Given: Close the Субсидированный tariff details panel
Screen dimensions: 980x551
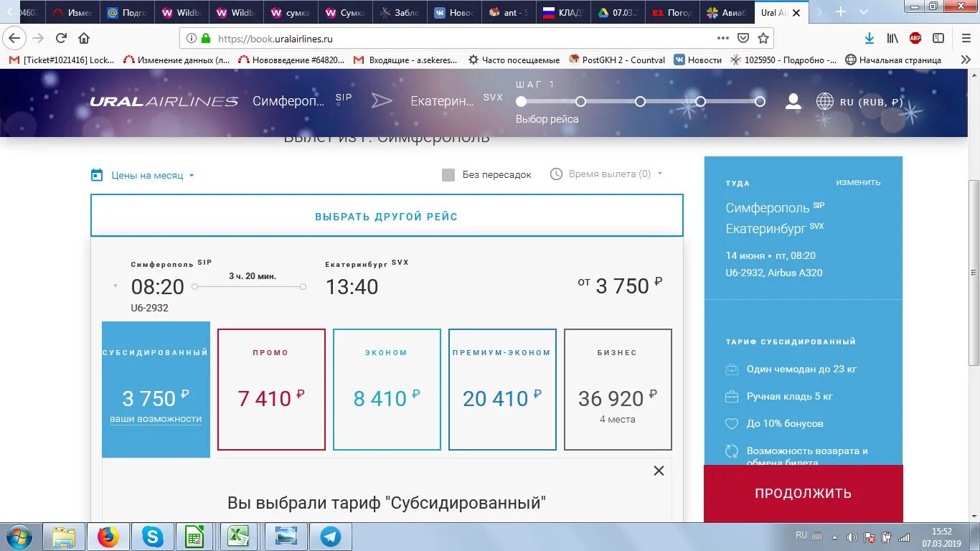Looking at the screenshot, I should point(659,471).
